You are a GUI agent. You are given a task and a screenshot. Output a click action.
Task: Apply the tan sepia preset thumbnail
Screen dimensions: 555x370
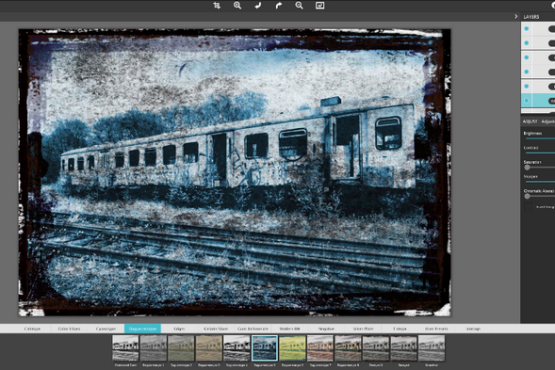[209, 348]
